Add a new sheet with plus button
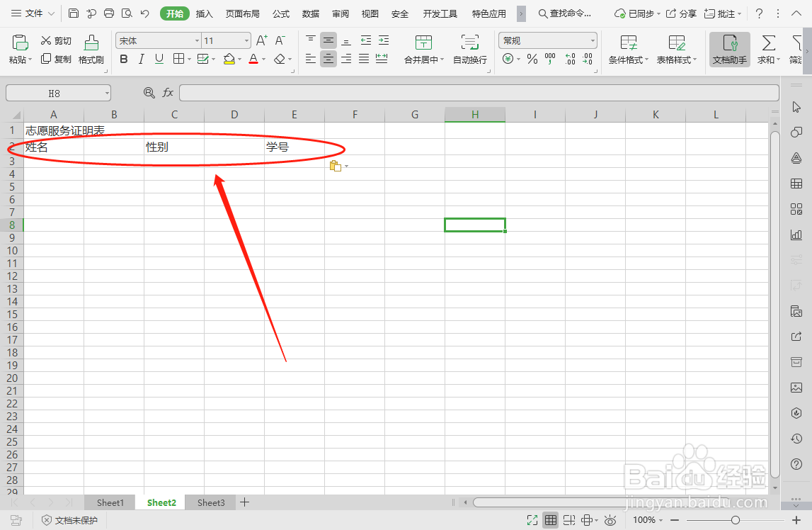This screenshot has width=812, height=530. (x=245, y=502)
